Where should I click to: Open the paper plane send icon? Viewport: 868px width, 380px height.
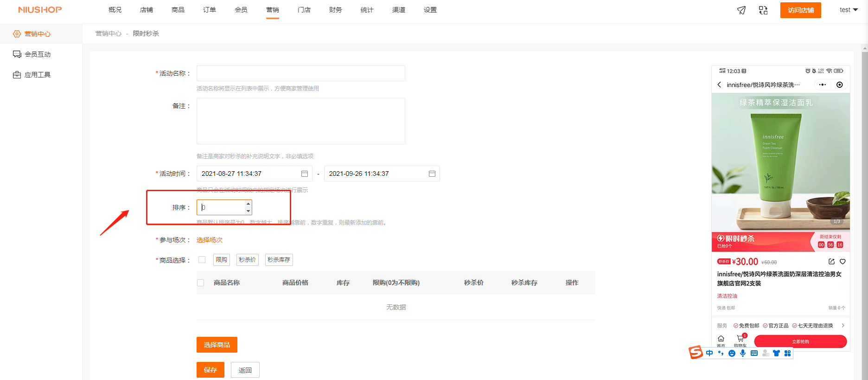click(x=741, y=10)
